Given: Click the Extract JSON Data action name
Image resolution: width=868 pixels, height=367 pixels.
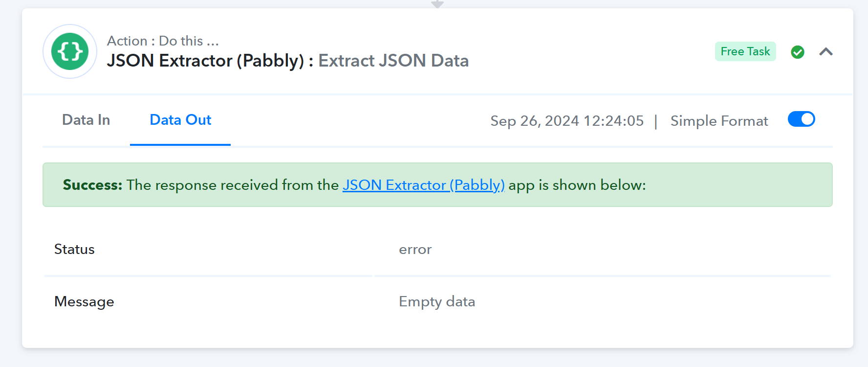Looking at the screenshot, I should [393, 61].
